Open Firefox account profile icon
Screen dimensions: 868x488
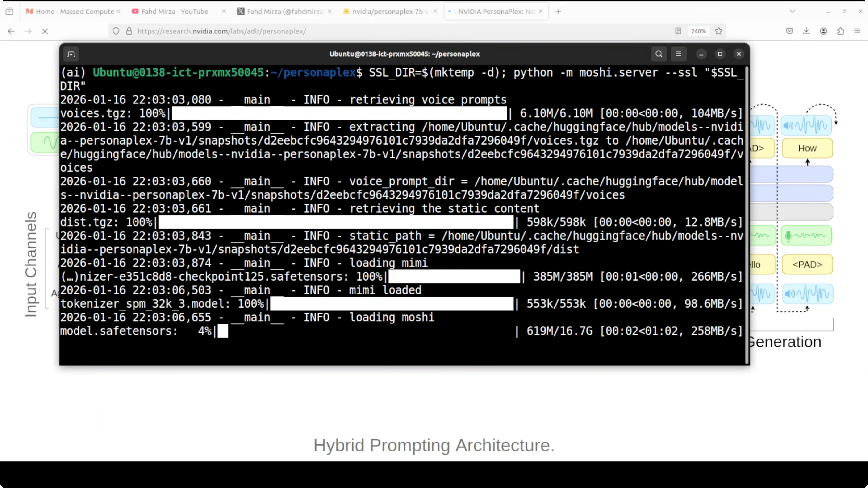823,31
